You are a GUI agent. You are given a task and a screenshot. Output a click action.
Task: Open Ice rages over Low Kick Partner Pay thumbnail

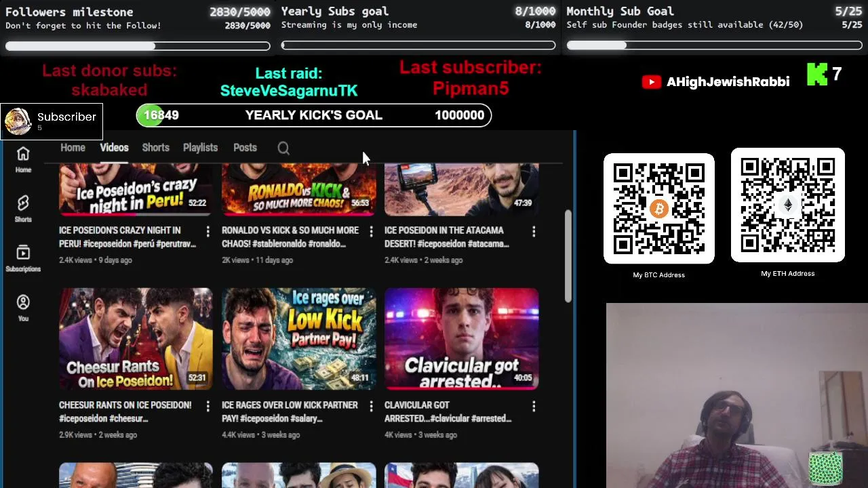tap(298, 339)
